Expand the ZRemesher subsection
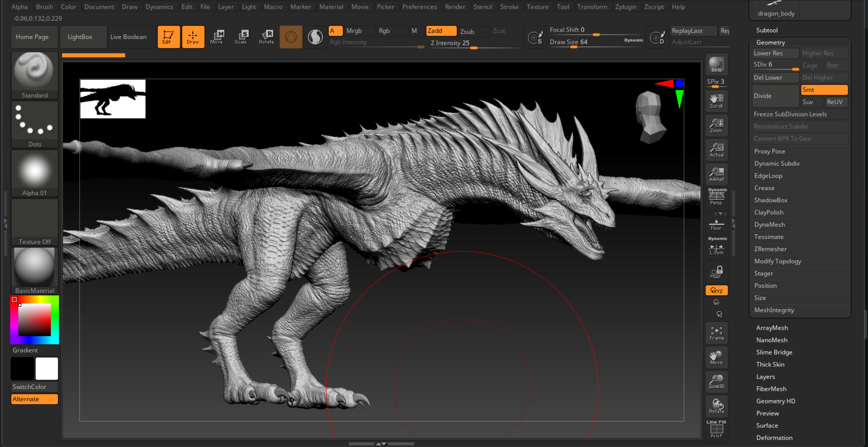The width and height of the screenshot is (868, 447). pyautogui.click(x=770, y=249)
